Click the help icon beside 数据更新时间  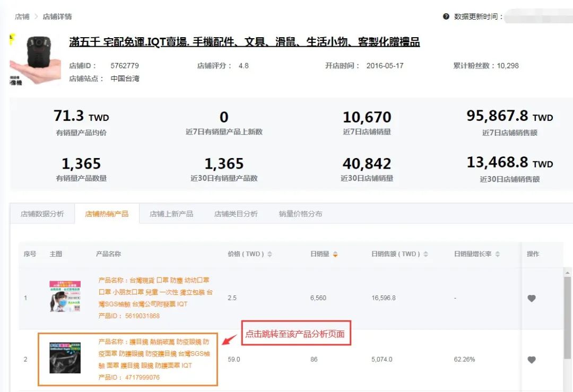point(446,16)
